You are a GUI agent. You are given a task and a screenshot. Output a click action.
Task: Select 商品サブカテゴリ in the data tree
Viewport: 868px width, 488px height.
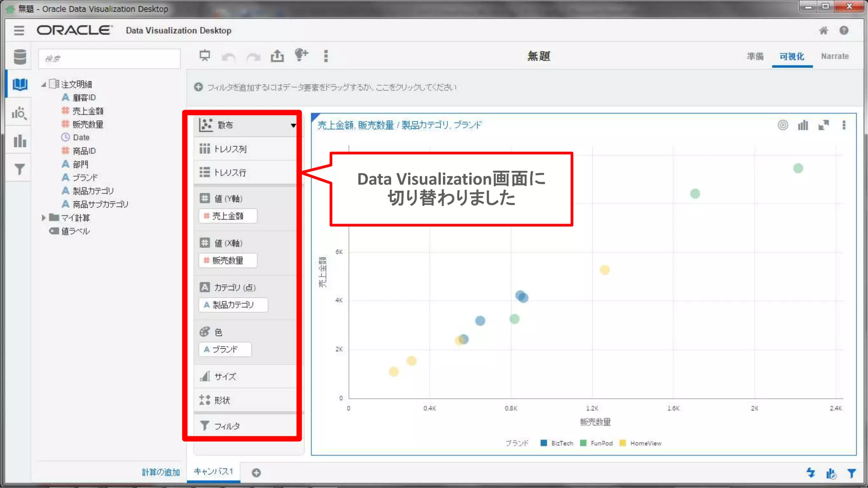click(100, 204)
